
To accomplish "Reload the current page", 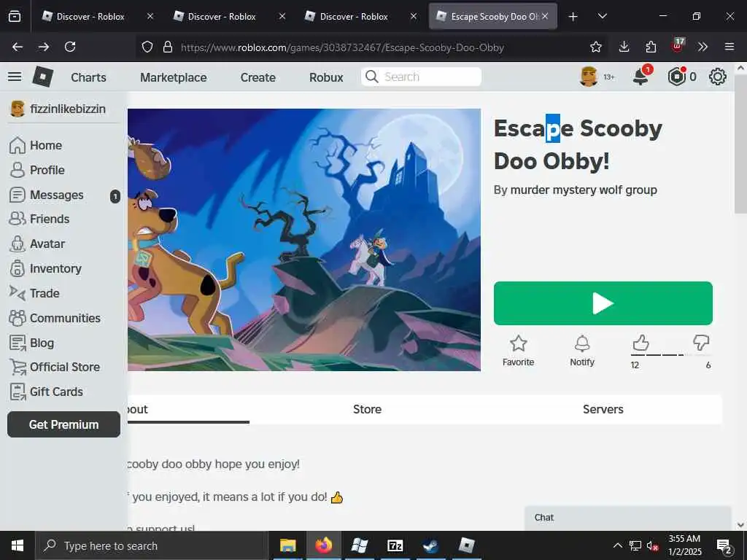I will [x=70, y=47].
